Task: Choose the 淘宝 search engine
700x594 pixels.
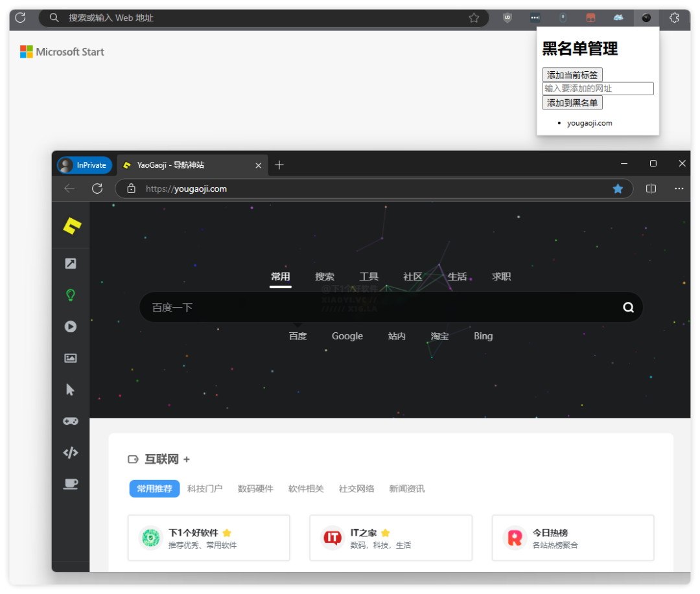Action: coord(439,336)
